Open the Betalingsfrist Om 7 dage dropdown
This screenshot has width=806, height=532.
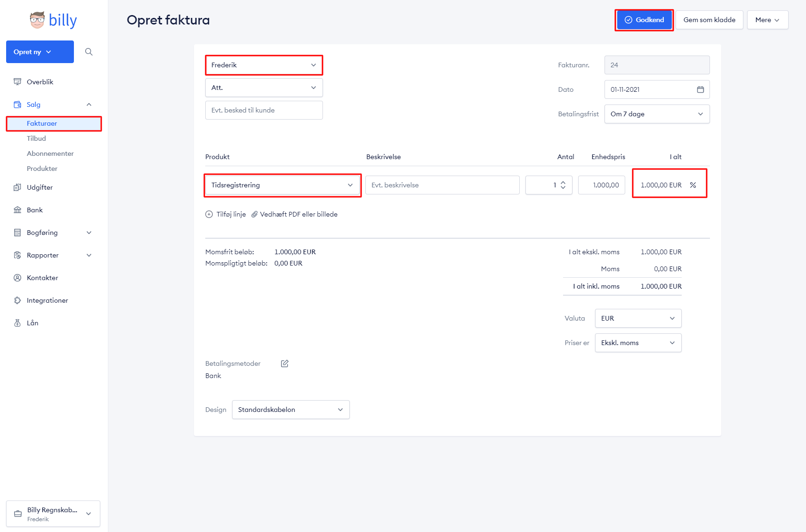point(657,114)
